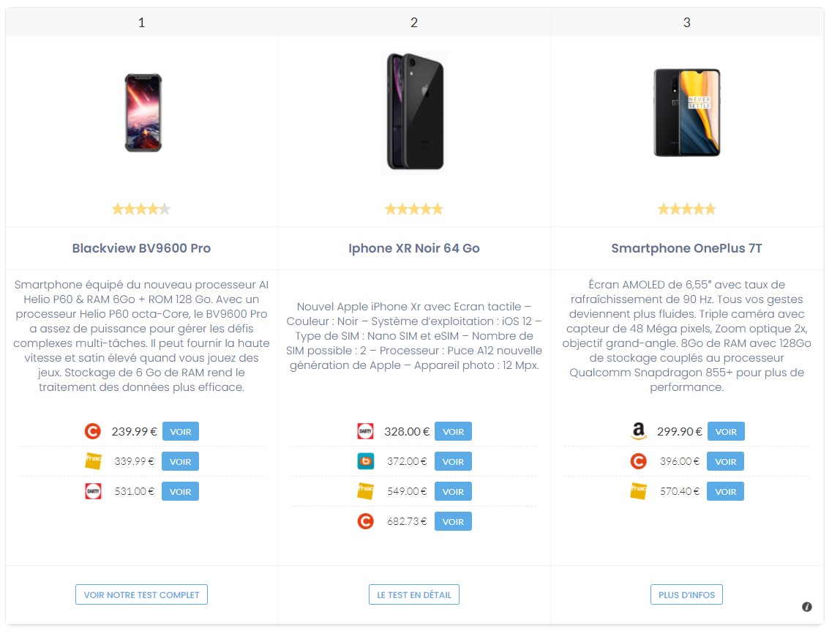840x642 pixels.
Task: Click VOIR next to the 299.90 € Amazon price
Action: (x=726, y=431)
